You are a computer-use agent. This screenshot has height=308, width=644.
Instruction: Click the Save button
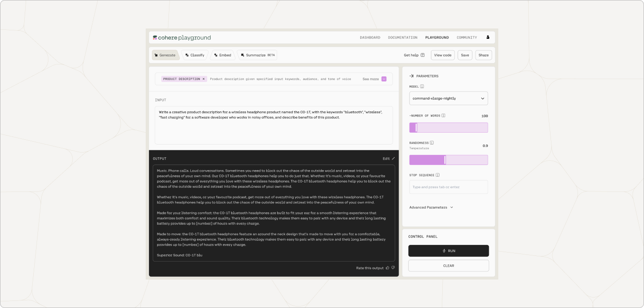(465, 55)
